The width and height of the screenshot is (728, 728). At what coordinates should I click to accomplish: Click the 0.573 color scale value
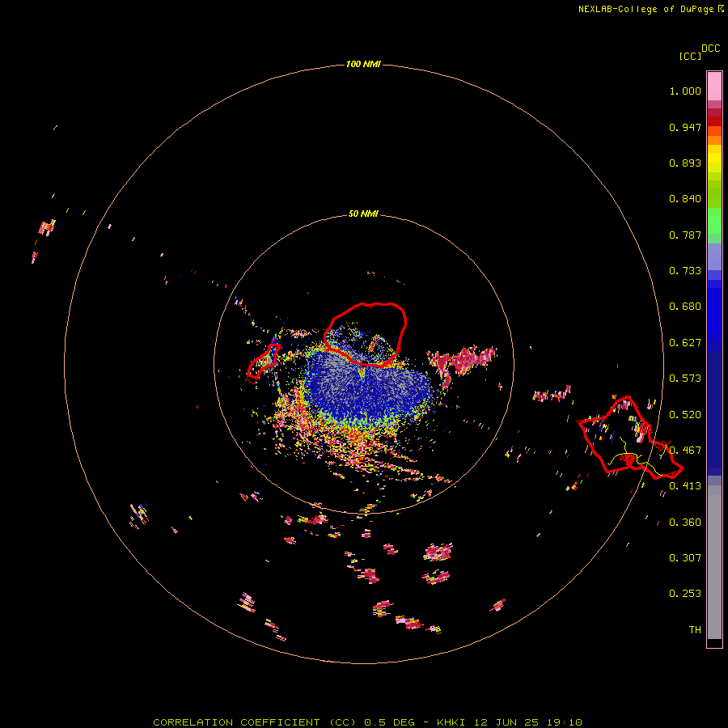tap(685, 379)
